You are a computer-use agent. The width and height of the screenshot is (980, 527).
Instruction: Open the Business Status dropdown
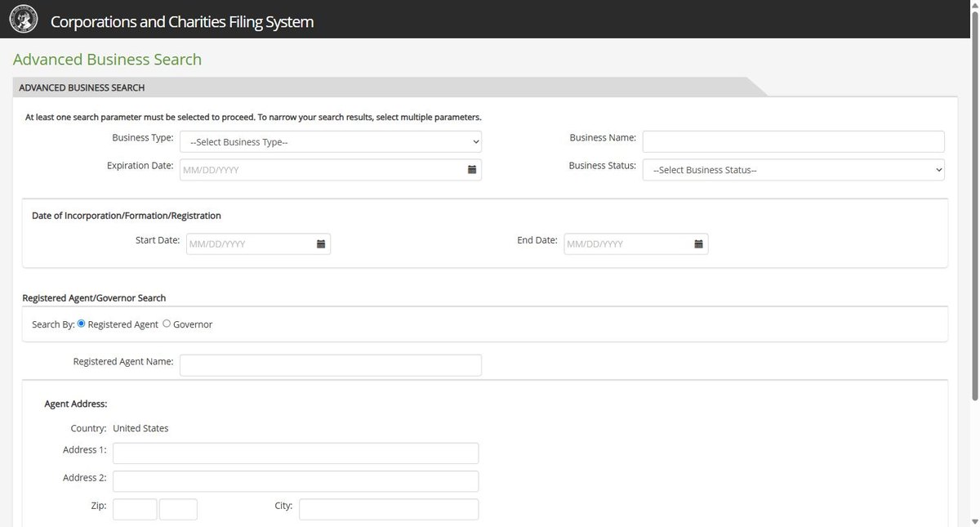794,170
